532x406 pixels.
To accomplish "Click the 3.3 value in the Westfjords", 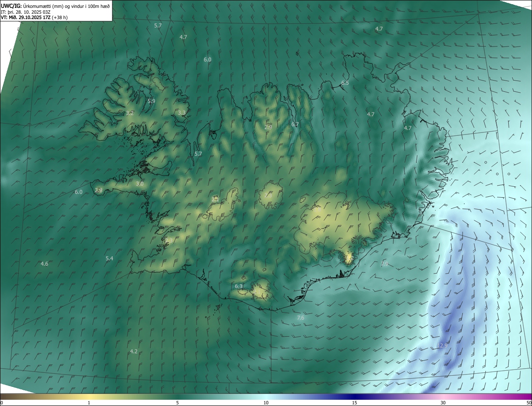I will [x=182, y=113].
